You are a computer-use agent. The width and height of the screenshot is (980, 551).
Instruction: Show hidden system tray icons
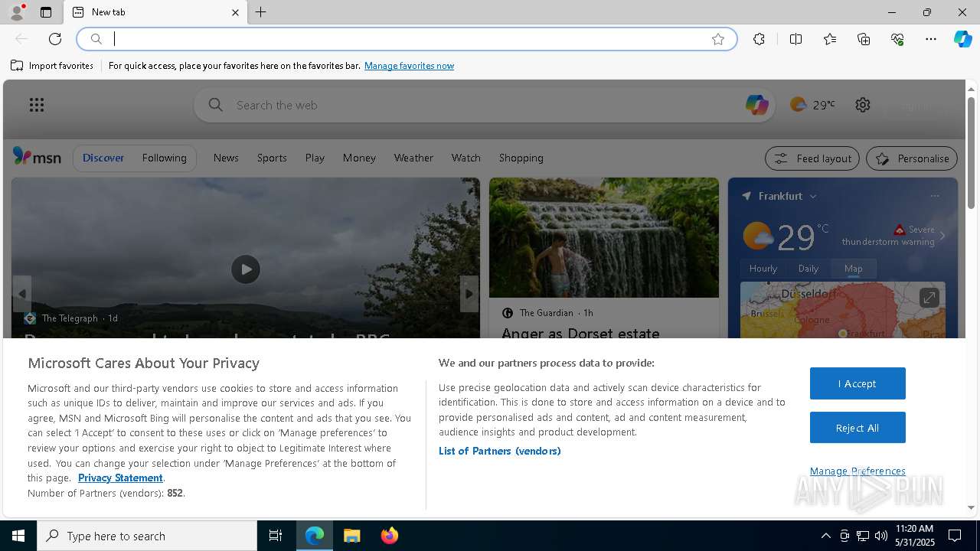(825, 536)
